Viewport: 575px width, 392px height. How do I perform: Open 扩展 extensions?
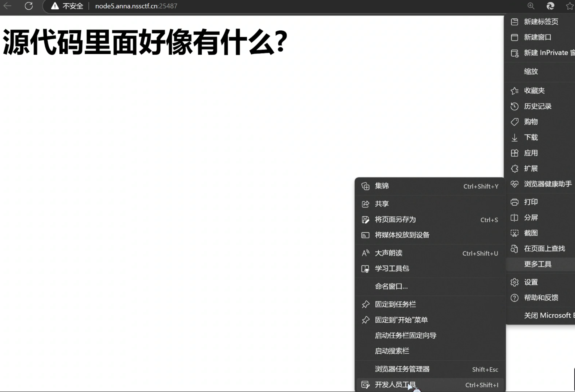(x=540, y=168)
